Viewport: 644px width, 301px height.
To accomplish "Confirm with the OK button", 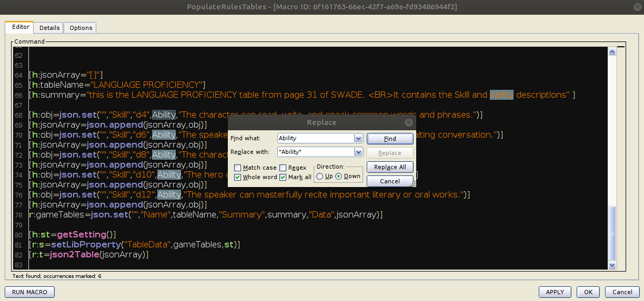I will click(588, 292).
